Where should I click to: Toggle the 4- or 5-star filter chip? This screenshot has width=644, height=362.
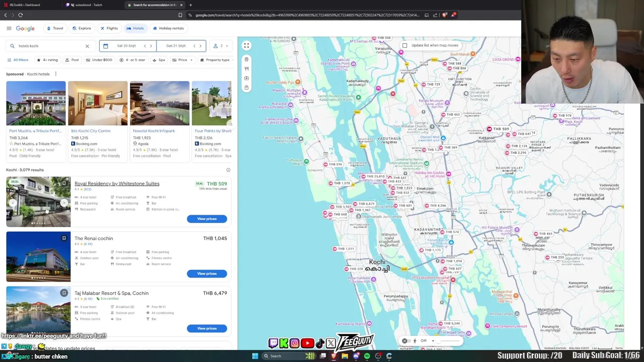(132, 60)
